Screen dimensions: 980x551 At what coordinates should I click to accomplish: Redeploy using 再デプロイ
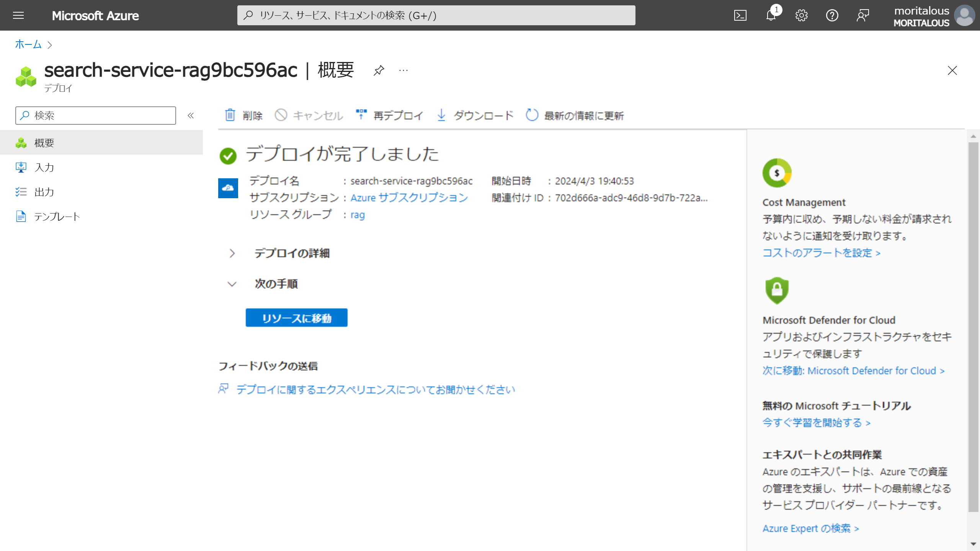[x=389, y=116]
